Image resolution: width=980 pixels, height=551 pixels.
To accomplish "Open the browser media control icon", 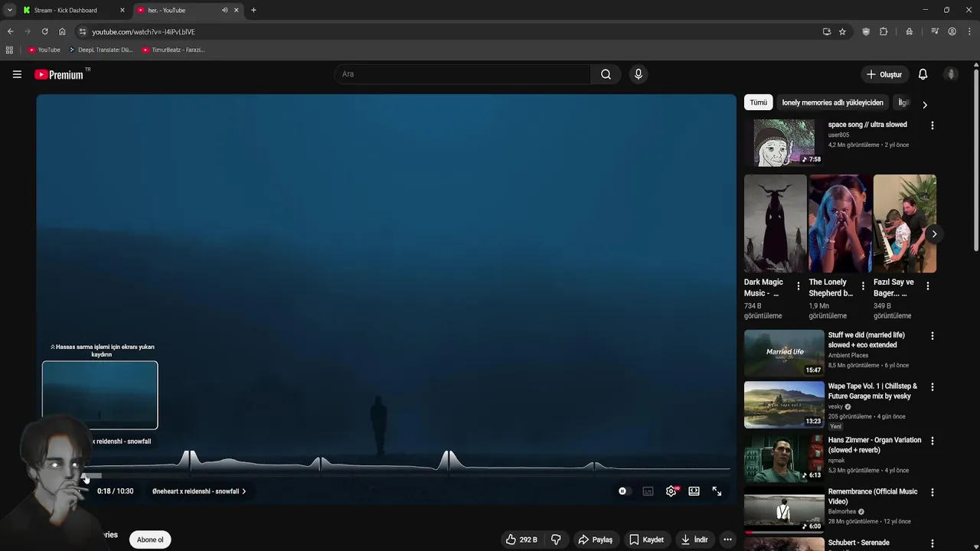I will pos(935,31).
